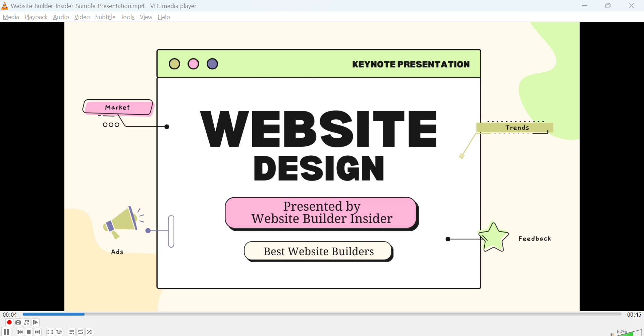
Task: Click the WEBSITE title text in video
Action: click(x=319, y=129)
